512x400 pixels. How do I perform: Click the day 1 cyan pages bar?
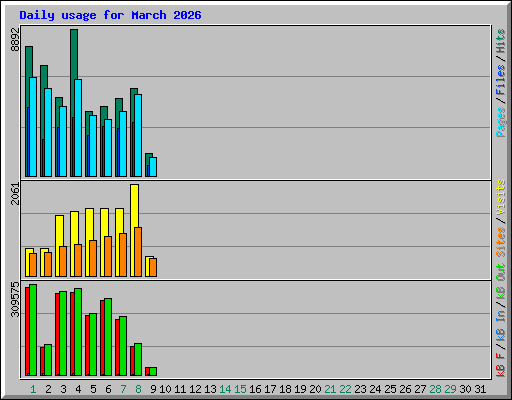pos(33,127)
